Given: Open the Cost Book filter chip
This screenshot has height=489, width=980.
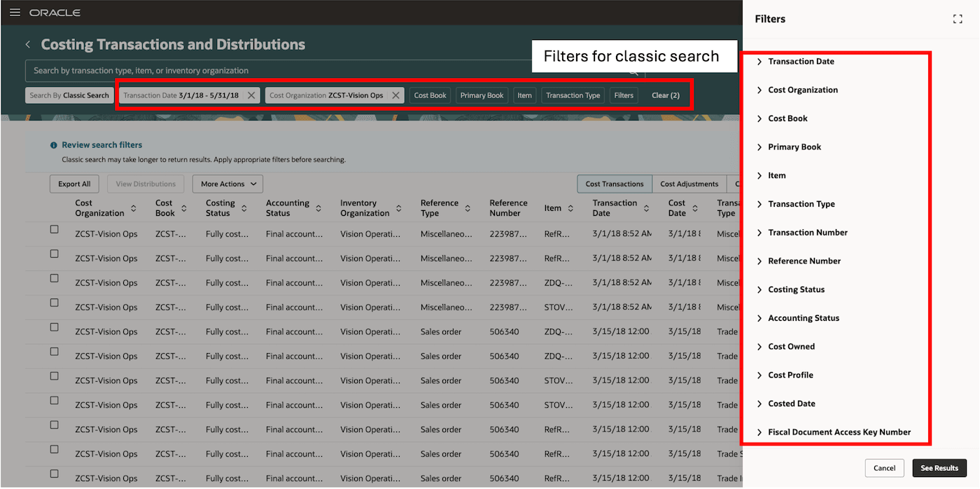Looking at the screenshot, I should (430, 95).
